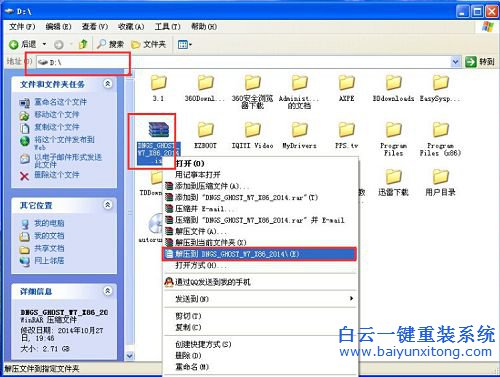Click the 后退 back arrow button

point(22,44)
